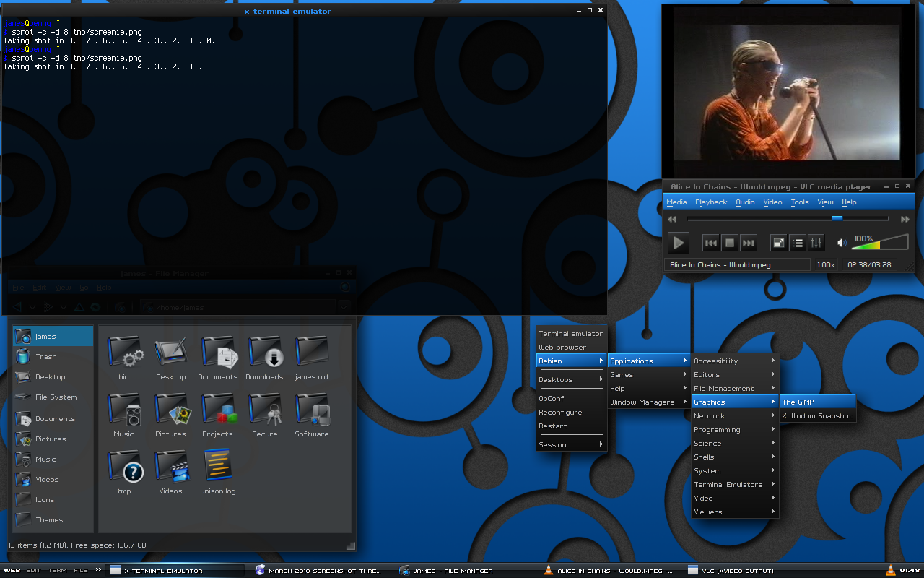Screen dimensions: 924x578
Task: Open the Media menu in VLC
Action: tap(676, 202)
